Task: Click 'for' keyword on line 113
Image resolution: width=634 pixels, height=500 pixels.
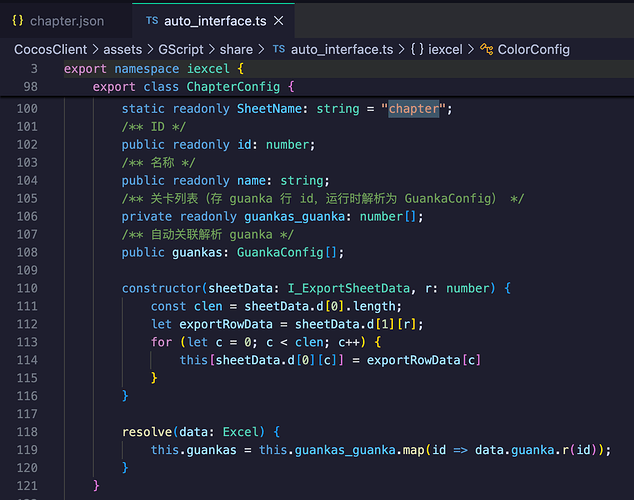Action: [x=161, y=342]
